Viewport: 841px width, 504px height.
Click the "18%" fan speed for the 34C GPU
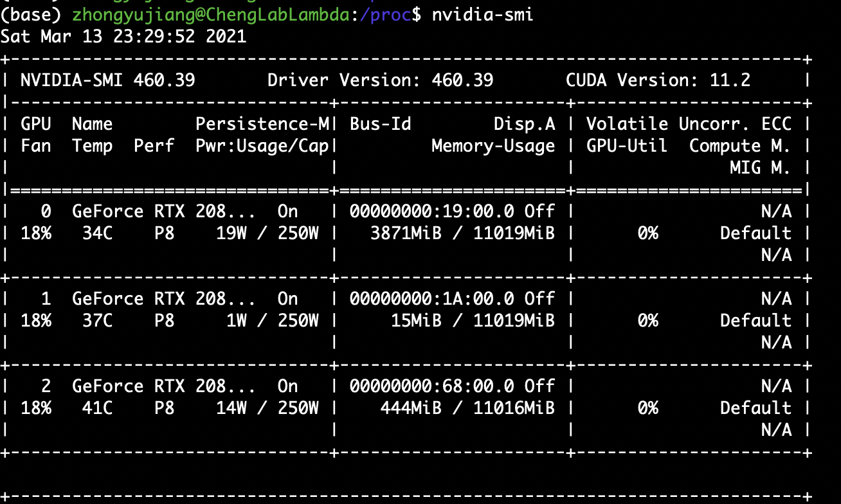coord(36,233)
